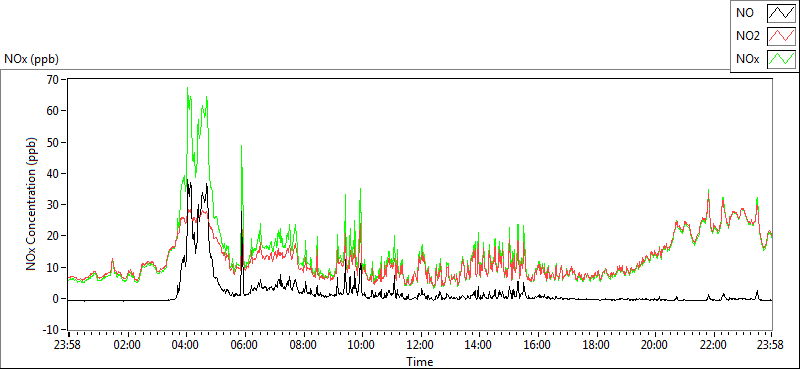The width and height of the screenshot is (800, 369).
Task: Click the 40 tick label on Y-axis
Action: click(53, 173)
